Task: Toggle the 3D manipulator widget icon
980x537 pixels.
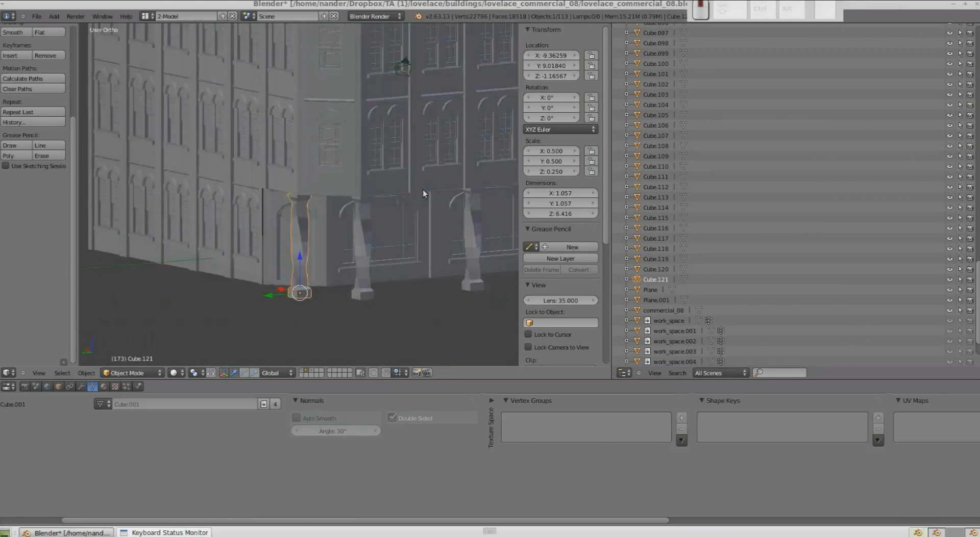Action: (224, 373)
